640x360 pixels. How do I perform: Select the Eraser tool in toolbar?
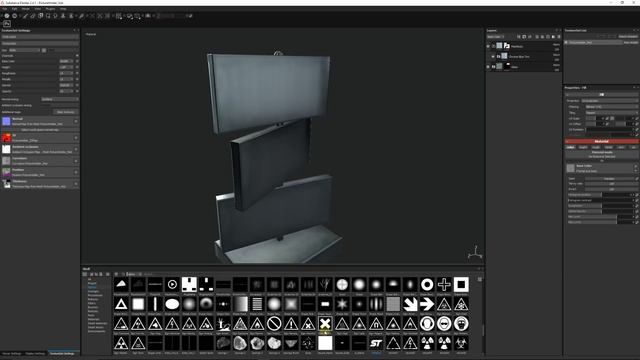click(33, 16)
